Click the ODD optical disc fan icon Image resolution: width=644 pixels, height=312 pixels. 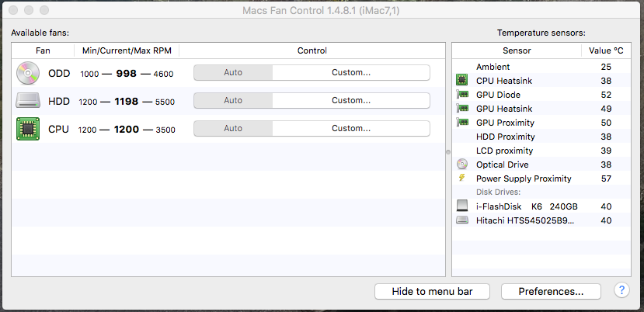pyautogui.click(x=27, y=73)
